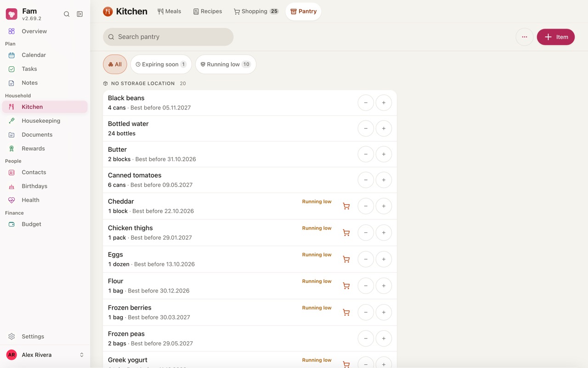The image size is (588, 368).
Task: Add Chicken thighs to shopping cart
Action: point(346,233)
